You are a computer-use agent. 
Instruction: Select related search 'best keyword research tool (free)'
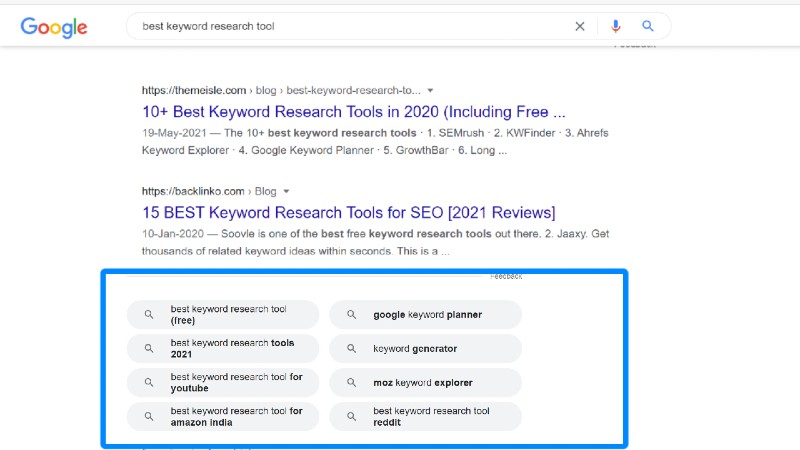(223, 315)
